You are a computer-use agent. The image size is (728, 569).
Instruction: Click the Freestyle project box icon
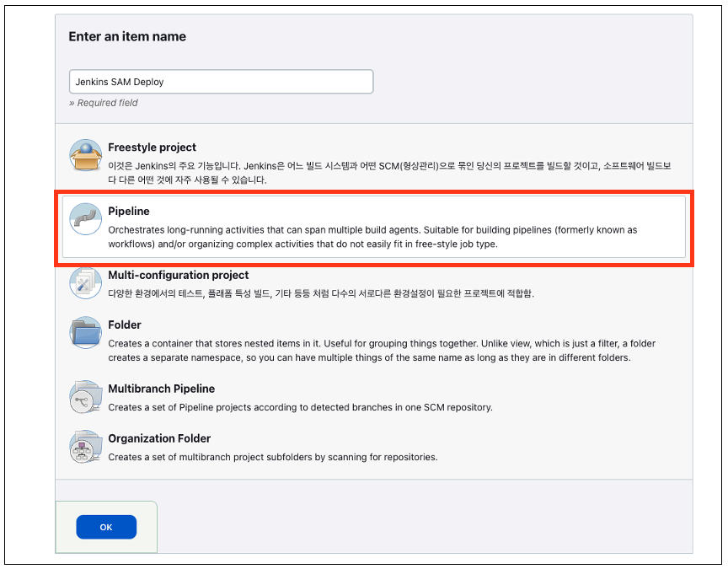click(x=85, y=155)
